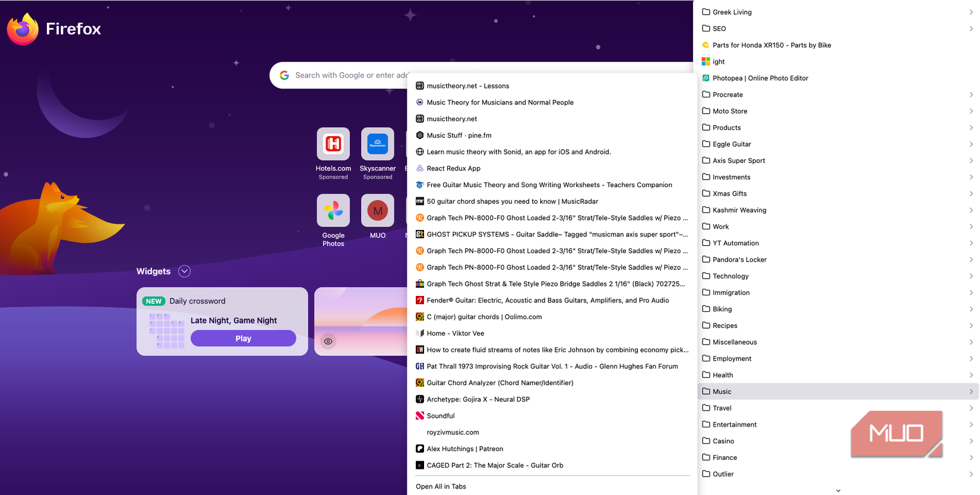This screenshot has height=495, width=980.
Task: Expand the Procreate bookmark folder
Action: [838, 94]
